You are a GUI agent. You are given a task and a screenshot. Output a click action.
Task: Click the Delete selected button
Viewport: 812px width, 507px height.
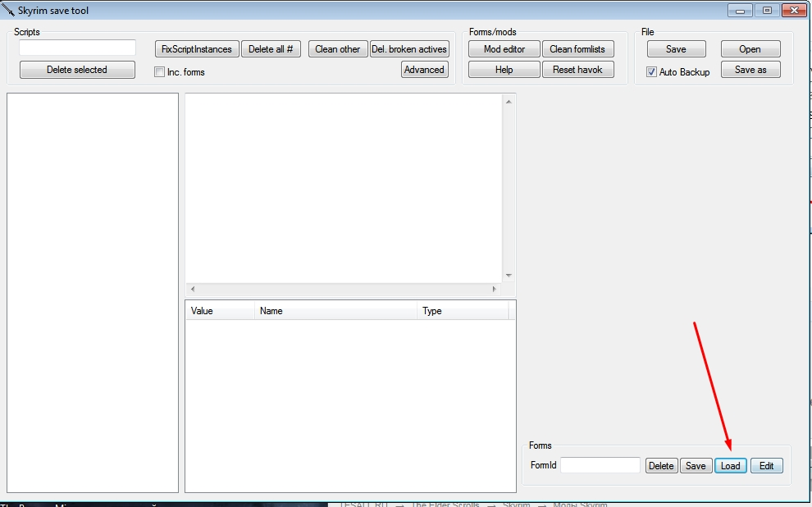tap(77, 70)
